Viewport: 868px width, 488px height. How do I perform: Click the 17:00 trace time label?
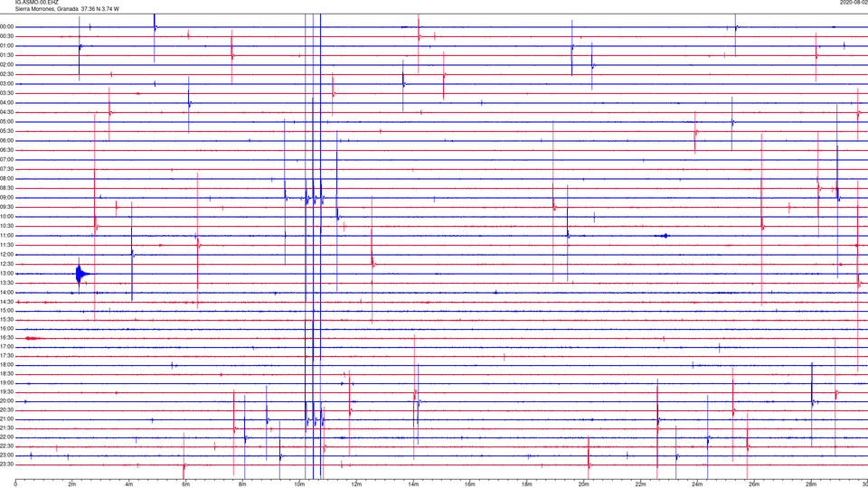coord(7,347)
